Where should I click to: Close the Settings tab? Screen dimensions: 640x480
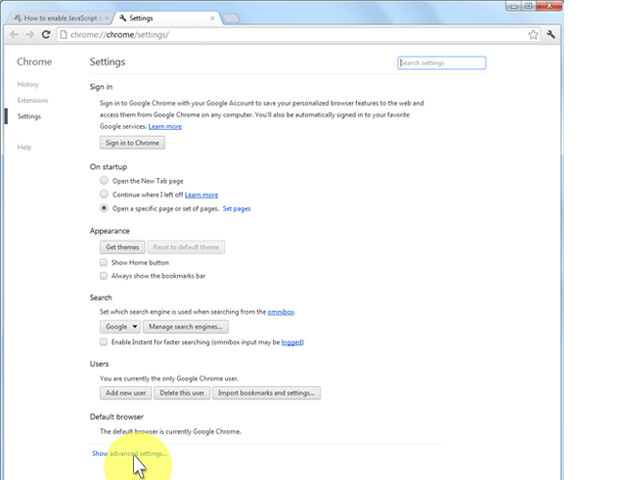pos(209,18)
